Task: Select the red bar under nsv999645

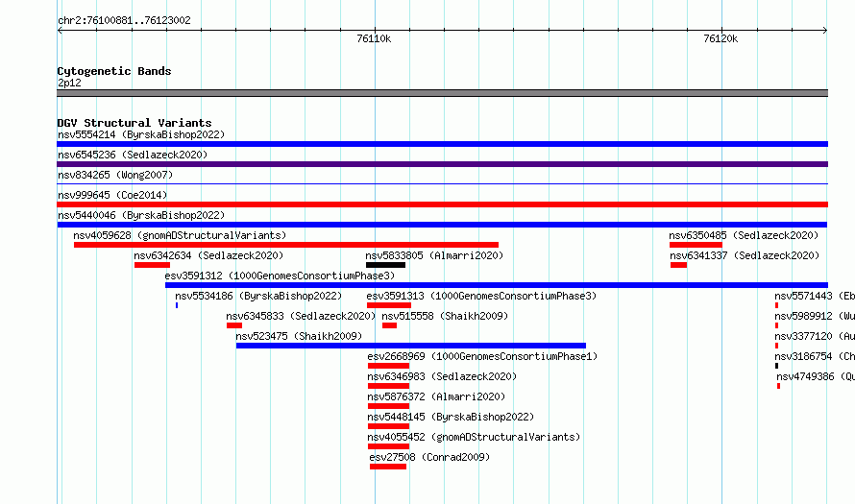Action: (442, 204)
